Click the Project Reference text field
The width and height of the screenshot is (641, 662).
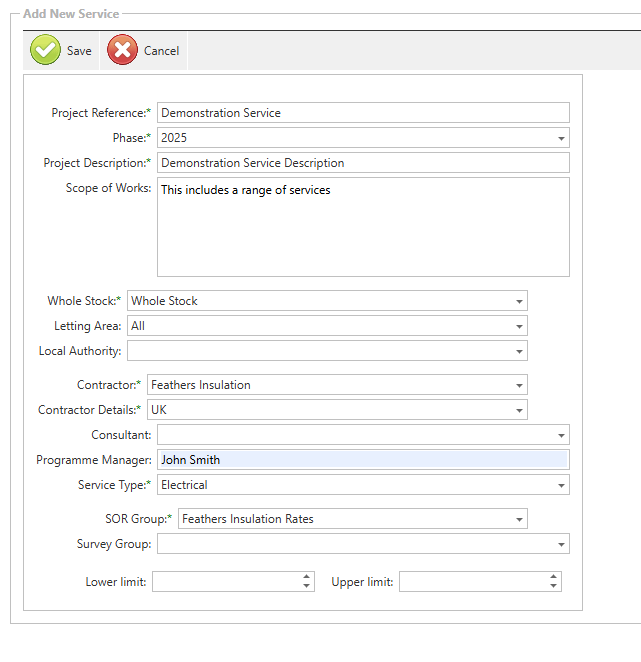coord(363,113)
